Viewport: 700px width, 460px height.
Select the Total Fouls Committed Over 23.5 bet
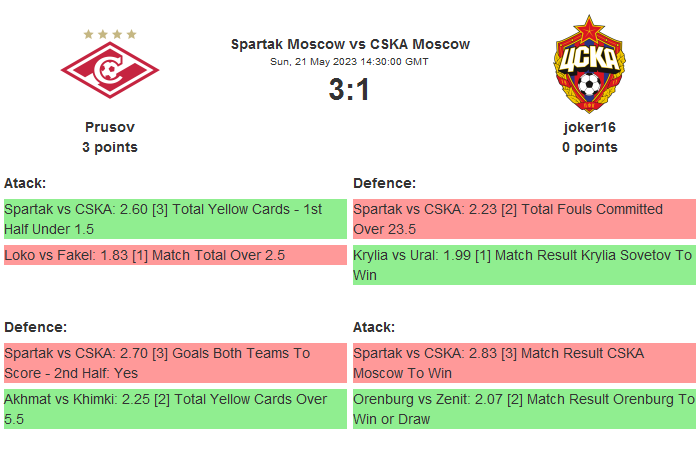click(524, 219)
